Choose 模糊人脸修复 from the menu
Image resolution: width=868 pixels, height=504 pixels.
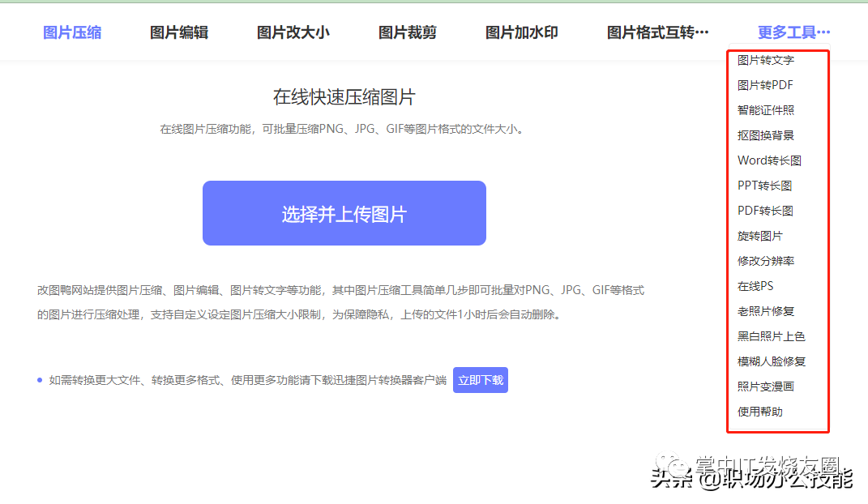tap(771, 362)
